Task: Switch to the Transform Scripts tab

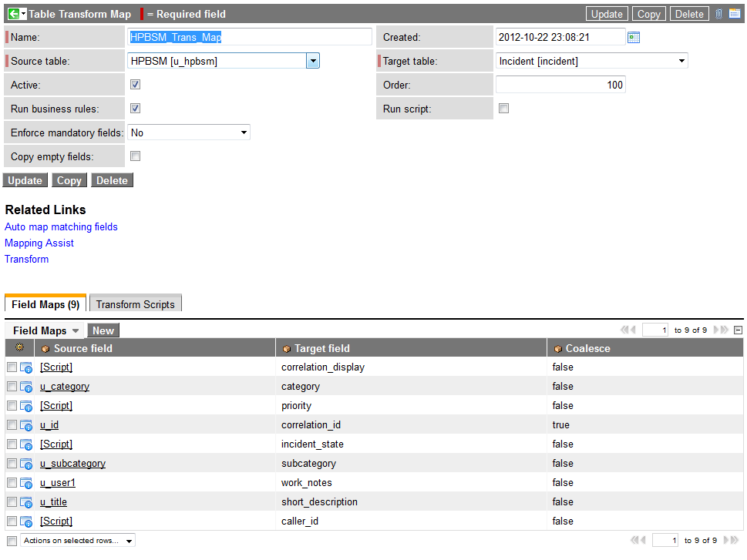Action: point(136,304)
